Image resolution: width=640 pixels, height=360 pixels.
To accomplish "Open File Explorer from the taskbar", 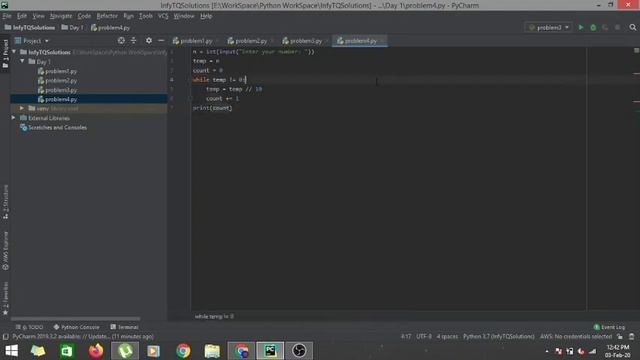I will point(212,351).
